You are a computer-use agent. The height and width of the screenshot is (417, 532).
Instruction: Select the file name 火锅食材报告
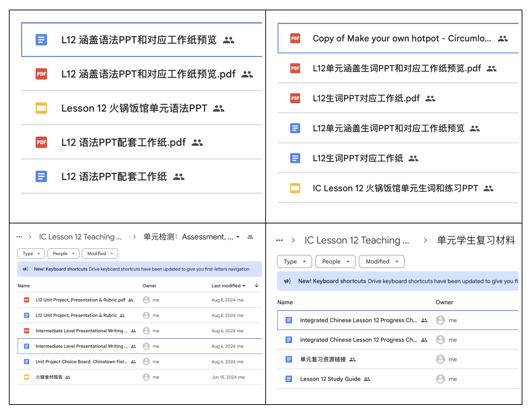[x=49, y=377]
